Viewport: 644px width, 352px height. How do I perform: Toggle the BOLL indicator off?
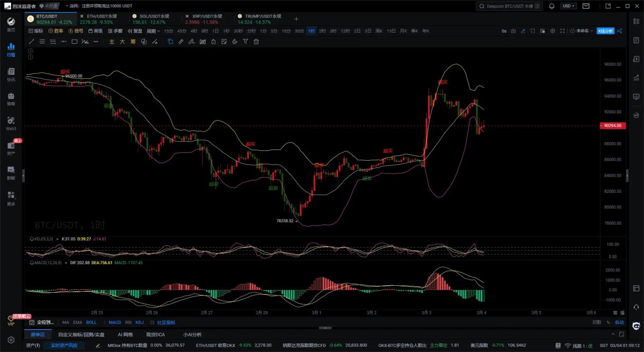click(91, 323)
